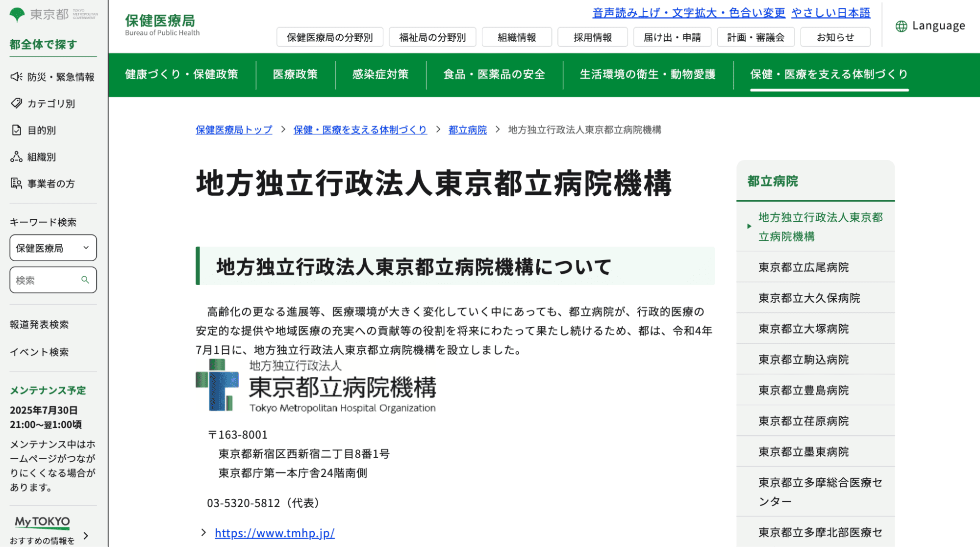Screen dimensions: 980x547
Task: Open the 感染症対策 menu item
Action: click(x=380, y=74)
